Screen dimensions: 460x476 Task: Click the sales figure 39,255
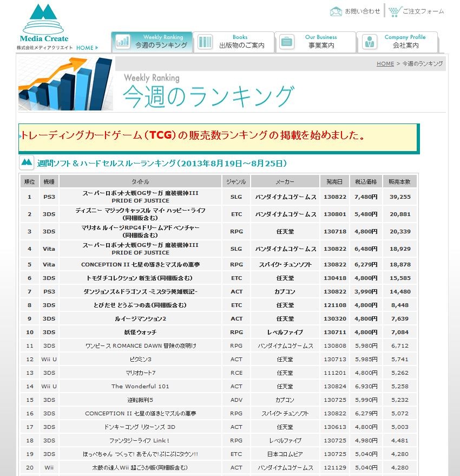click(x=400, y=197)
